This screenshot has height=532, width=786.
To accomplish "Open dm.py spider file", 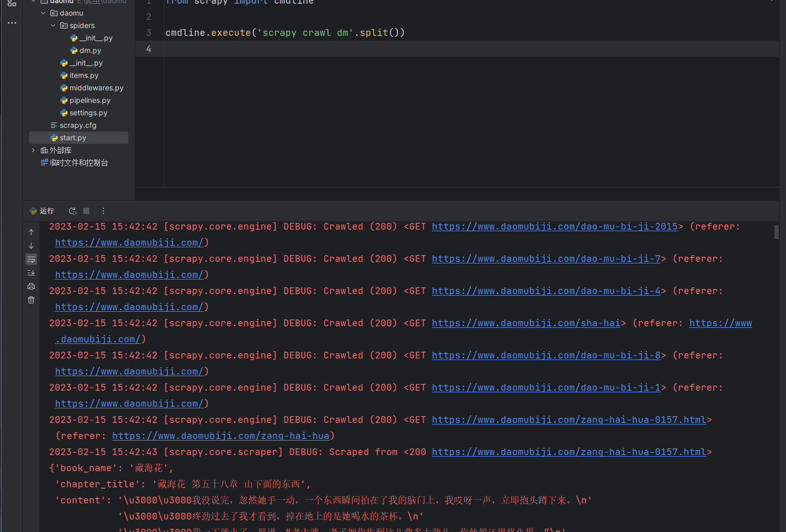I will point(86,50).
